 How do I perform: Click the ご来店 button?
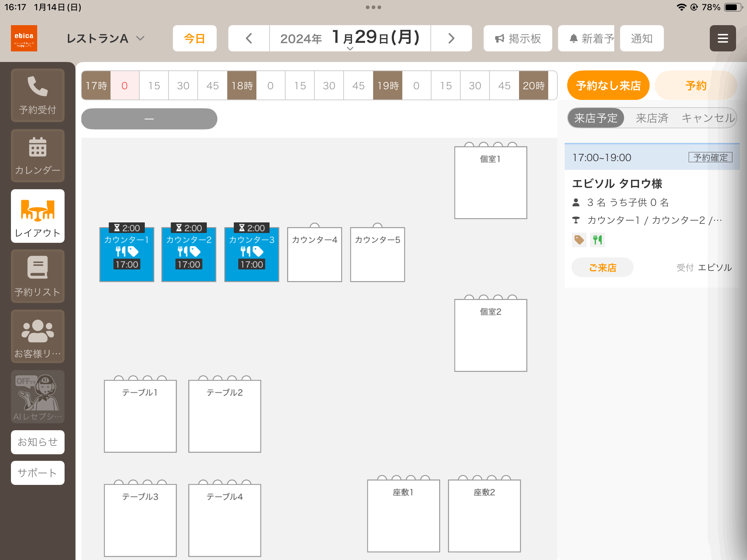point(602,268)
